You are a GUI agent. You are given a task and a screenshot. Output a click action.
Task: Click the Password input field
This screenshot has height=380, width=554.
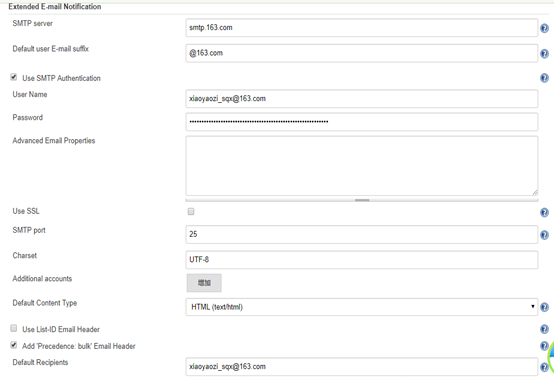pyautogui.click(x=362, y=121)
